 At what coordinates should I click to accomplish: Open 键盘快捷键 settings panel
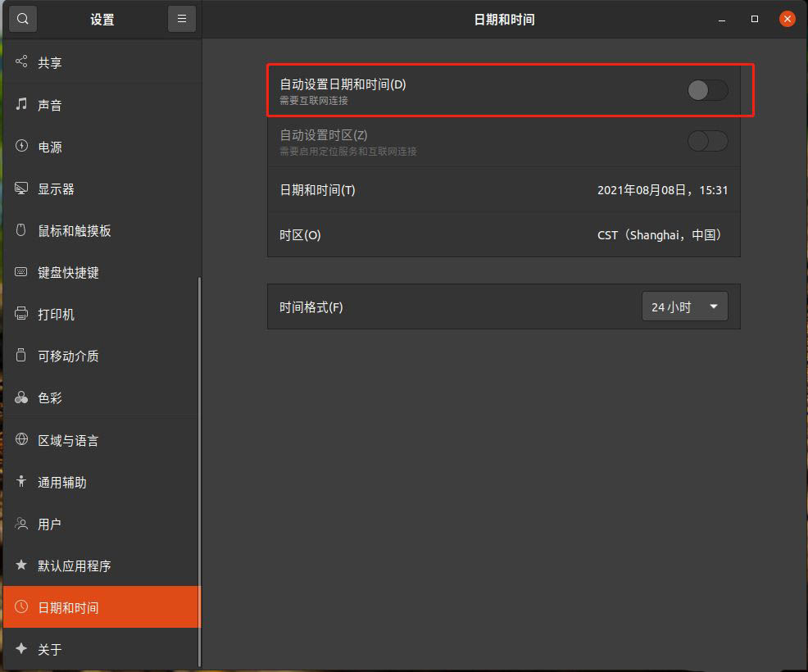click(68, 273)
